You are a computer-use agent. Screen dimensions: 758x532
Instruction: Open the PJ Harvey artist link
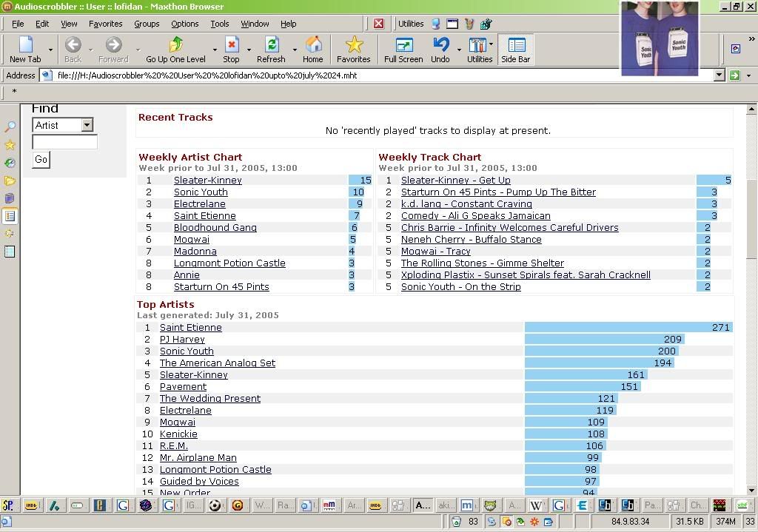pos(182,340)
